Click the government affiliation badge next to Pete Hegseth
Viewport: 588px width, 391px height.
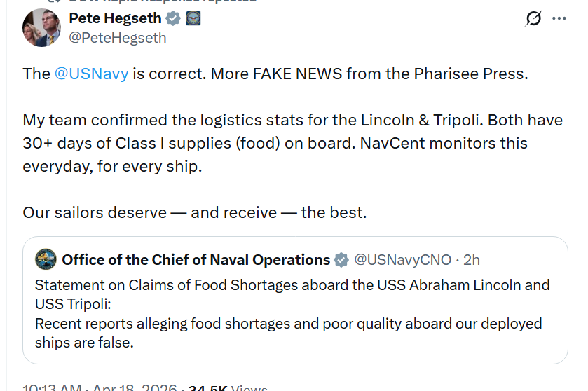[193, 18]
